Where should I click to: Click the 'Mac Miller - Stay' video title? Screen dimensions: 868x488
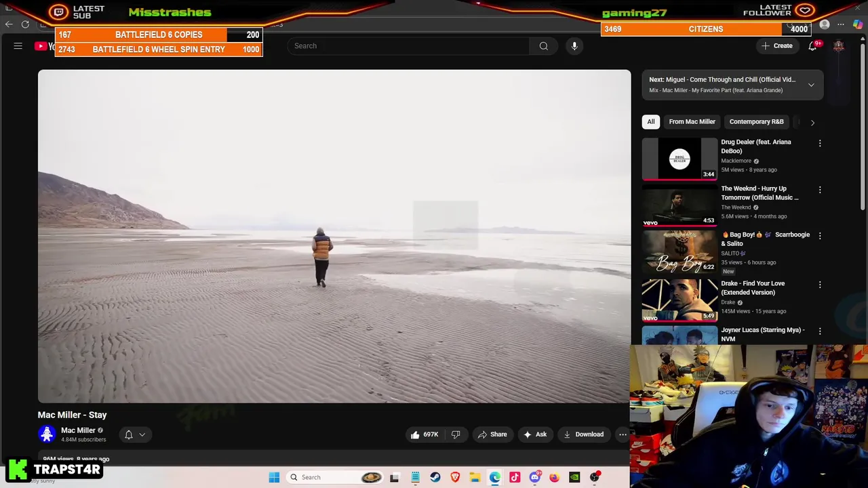coord(73,415)
